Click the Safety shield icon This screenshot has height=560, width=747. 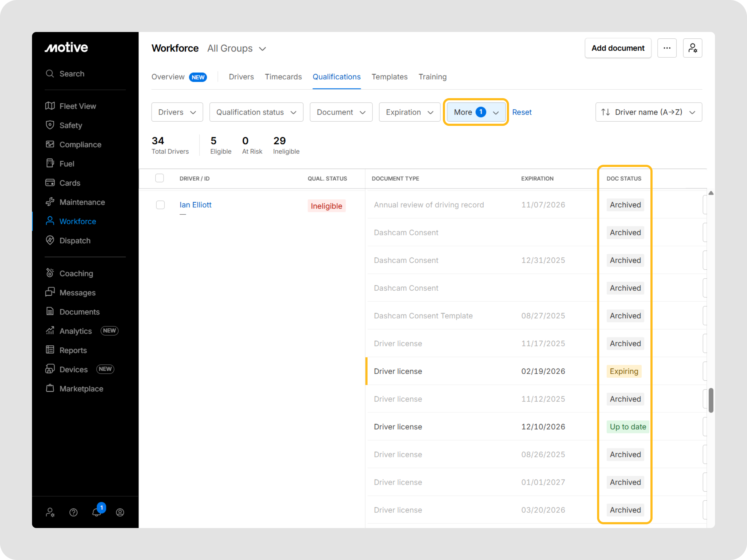[50, 125]
